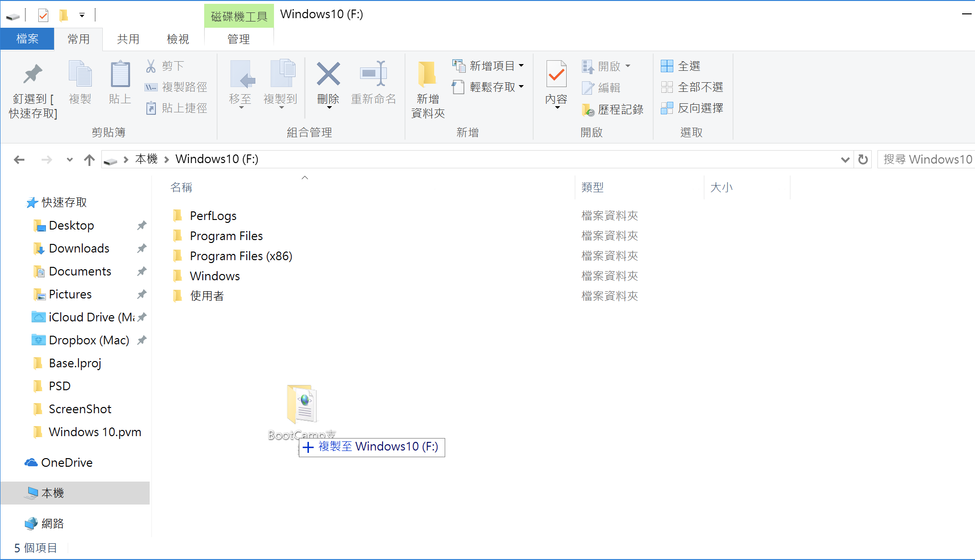Open Documents in the sidebar
Screen dimensions: 975x560
click(80, 271)
